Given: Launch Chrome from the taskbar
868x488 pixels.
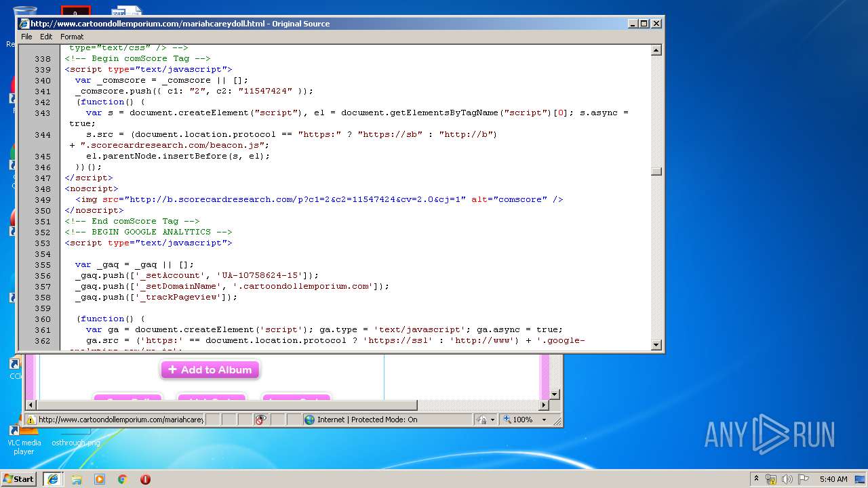Looking at the screenshot, I should (x=123, y=479).
